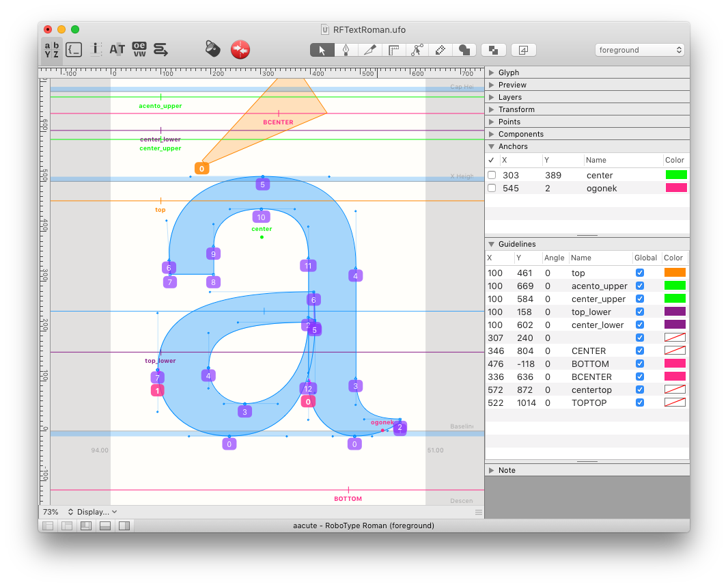Check the box for the ogonek anchor

492,188
